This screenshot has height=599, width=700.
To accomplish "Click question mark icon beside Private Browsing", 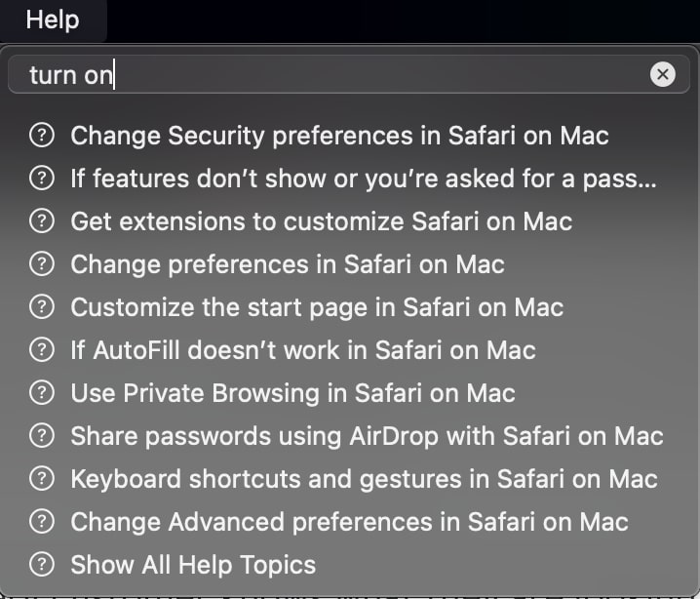I will (41, 393).
